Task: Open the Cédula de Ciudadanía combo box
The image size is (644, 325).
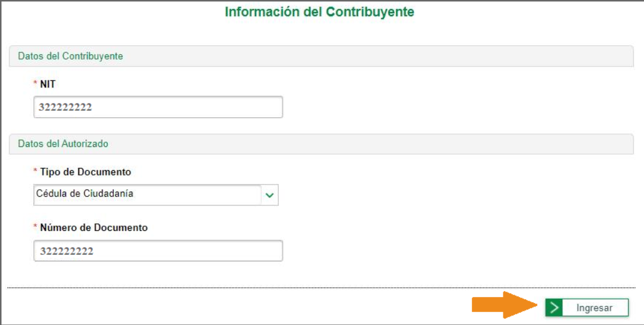Action: [148, 195]
